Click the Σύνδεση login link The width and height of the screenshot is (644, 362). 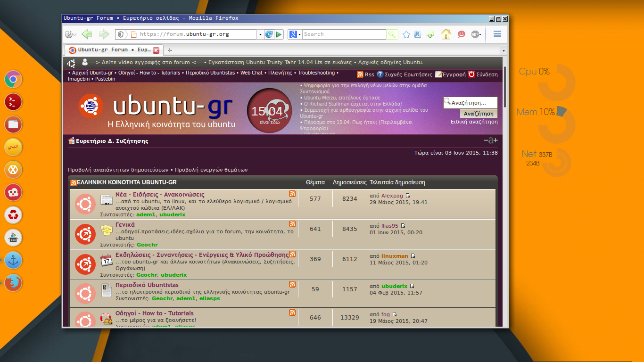point(483,74)
